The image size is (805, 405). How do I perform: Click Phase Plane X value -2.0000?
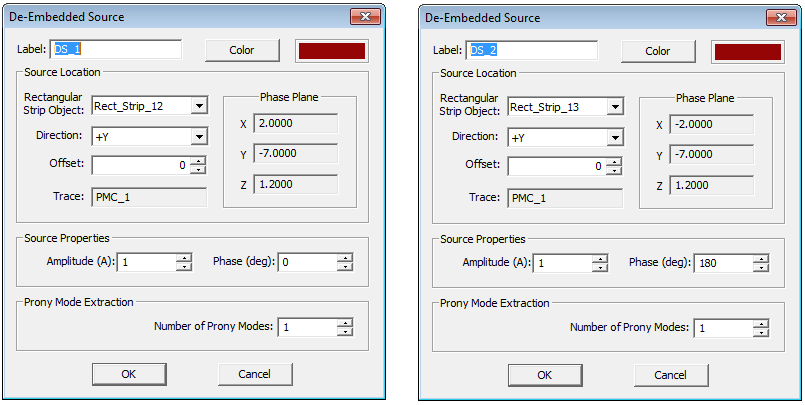pos(712,125)
